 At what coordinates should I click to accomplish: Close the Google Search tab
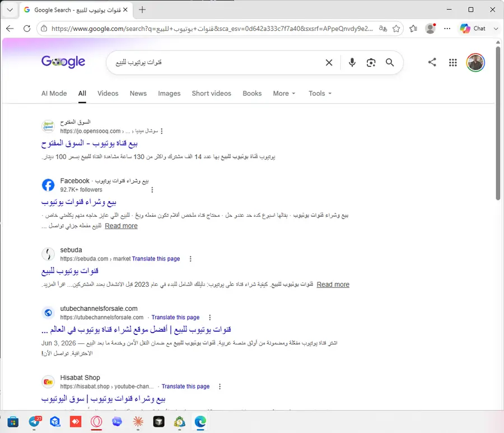click(125, 10)
